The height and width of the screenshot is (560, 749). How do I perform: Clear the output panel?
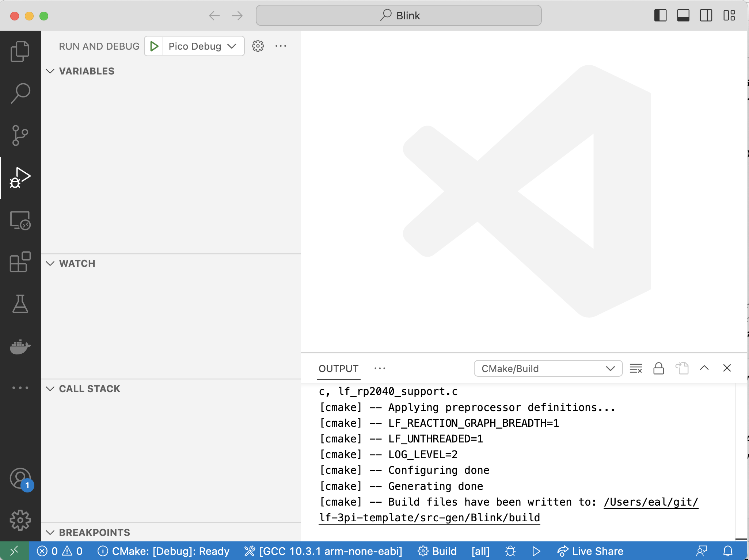(x=636, y=368)
